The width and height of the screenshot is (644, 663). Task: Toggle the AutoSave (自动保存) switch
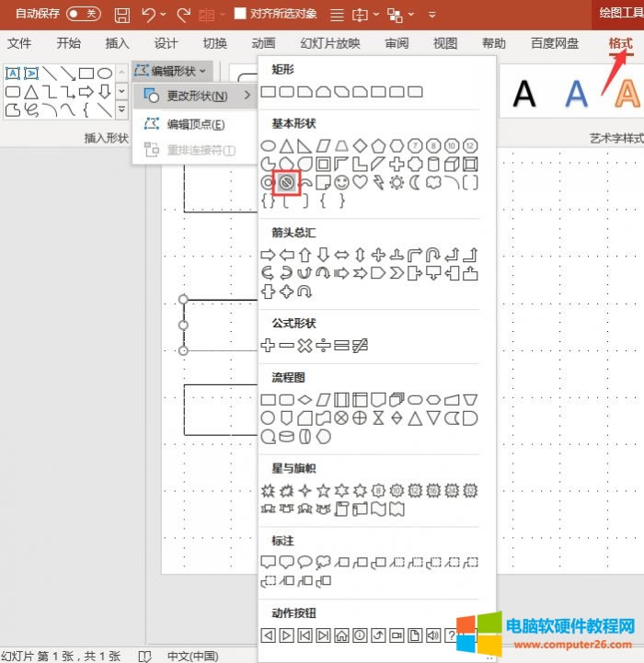(x=83, y=14)
